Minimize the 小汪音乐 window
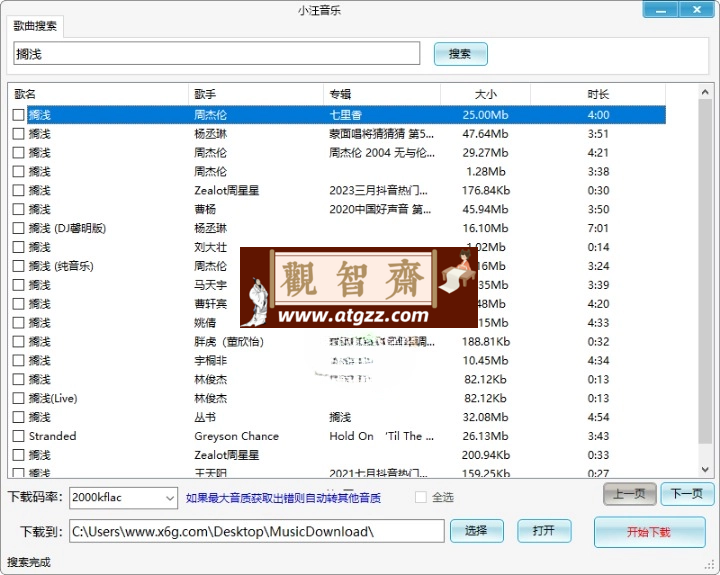 661,10
